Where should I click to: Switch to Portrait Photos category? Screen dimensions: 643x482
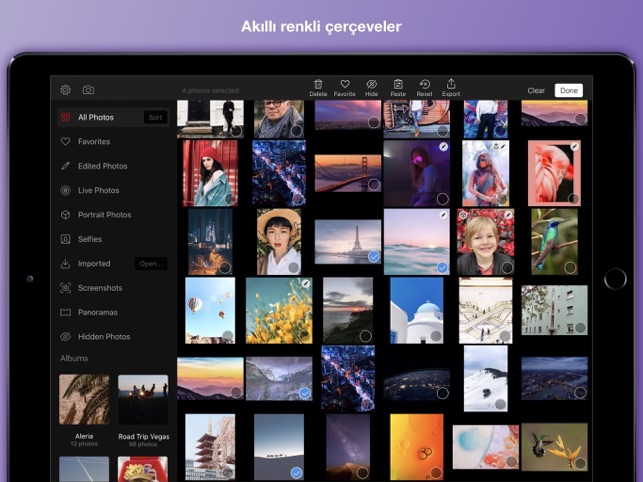point(105,215)
